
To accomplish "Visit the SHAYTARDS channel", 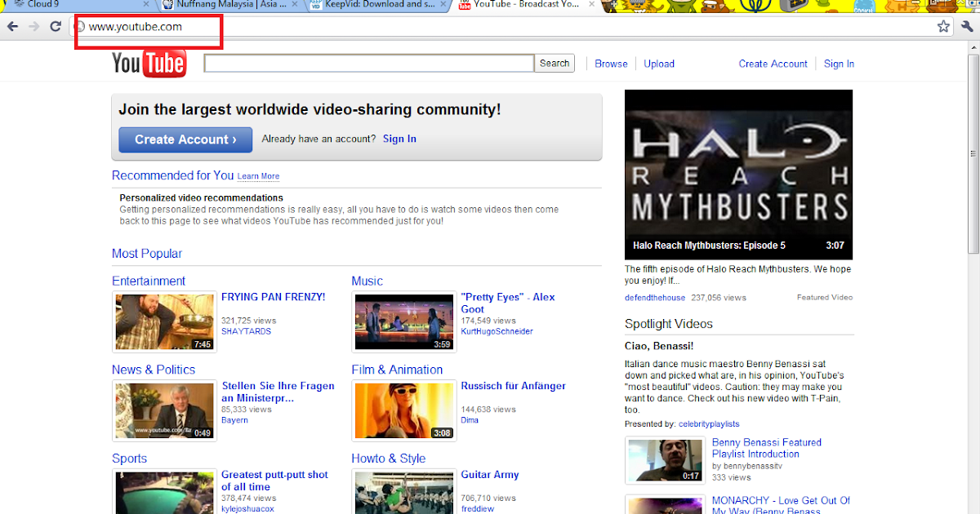I will pyautogui.click(x=246, y=331).
